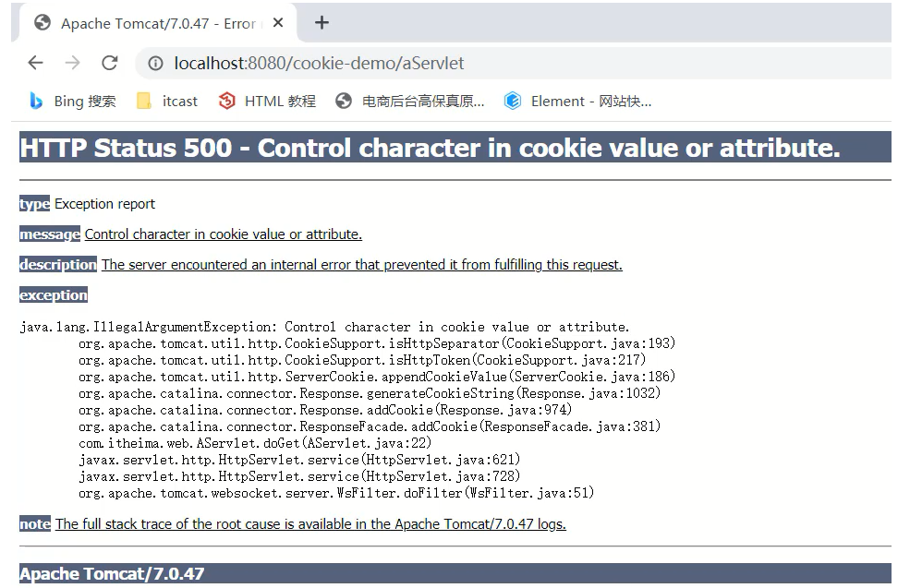
Task: Click the browser back arrow
Action: point(35,63)
